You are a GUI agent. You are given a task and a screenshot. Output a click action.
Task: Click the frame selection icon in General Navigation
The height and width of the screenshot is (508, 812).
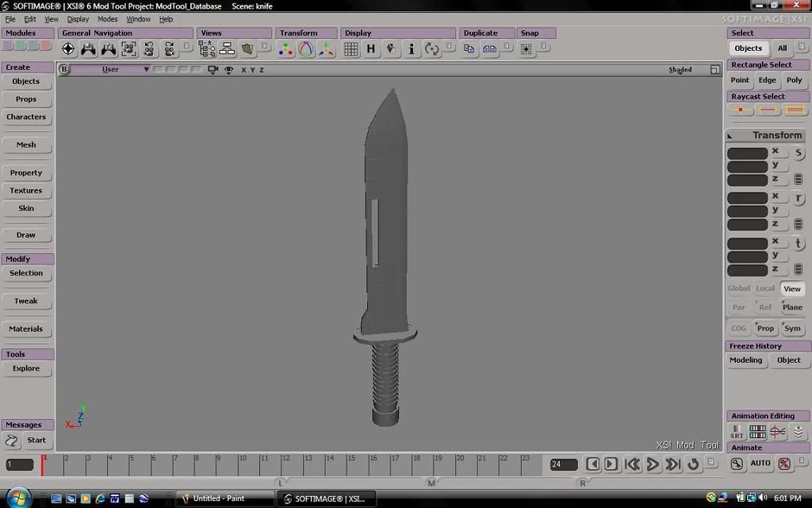[x=129, y=49]
